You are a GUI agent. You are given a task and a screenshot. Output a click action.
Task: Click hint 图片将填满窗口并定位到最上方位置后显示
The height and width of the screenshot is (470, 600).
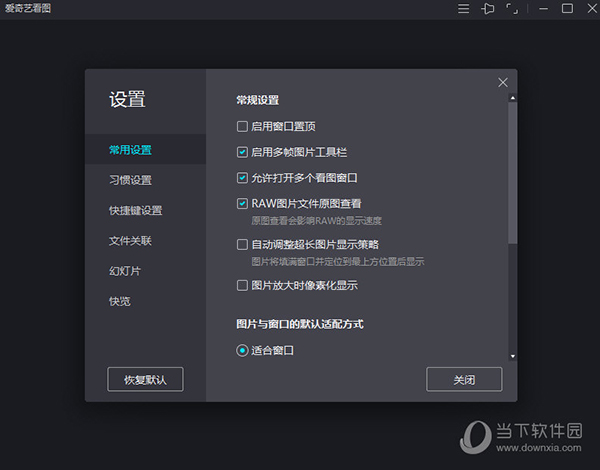pos(338,261)
